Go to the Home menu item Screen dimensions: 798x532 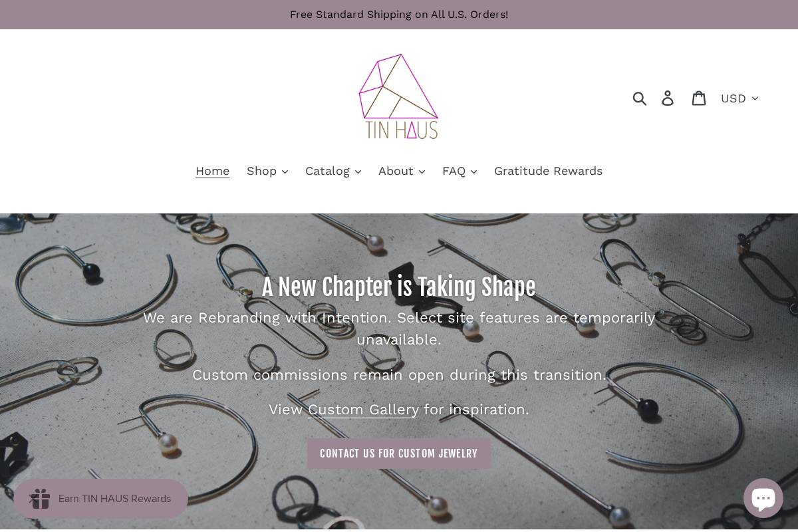212,171
